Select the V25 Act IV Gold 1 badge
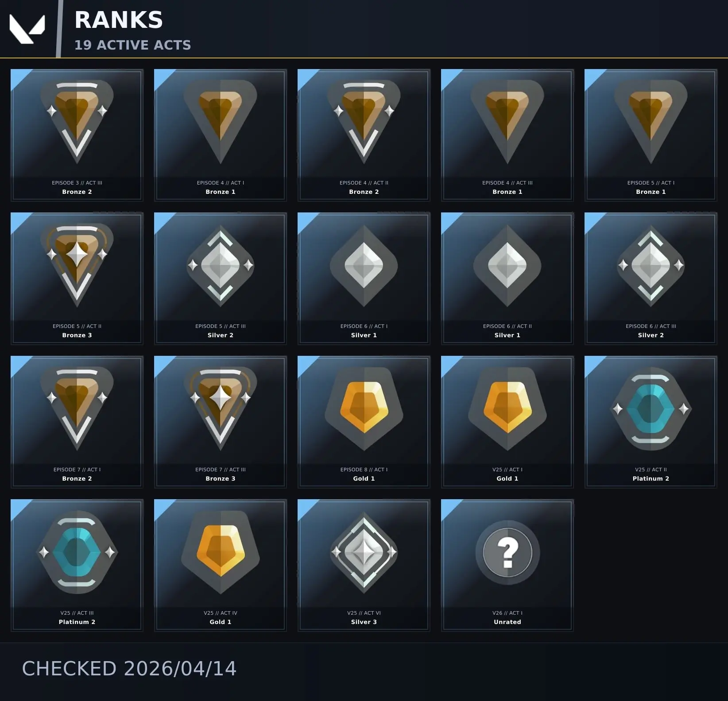Image resolution: width=728 pixels, height=701 pixels. coord(221,552)
